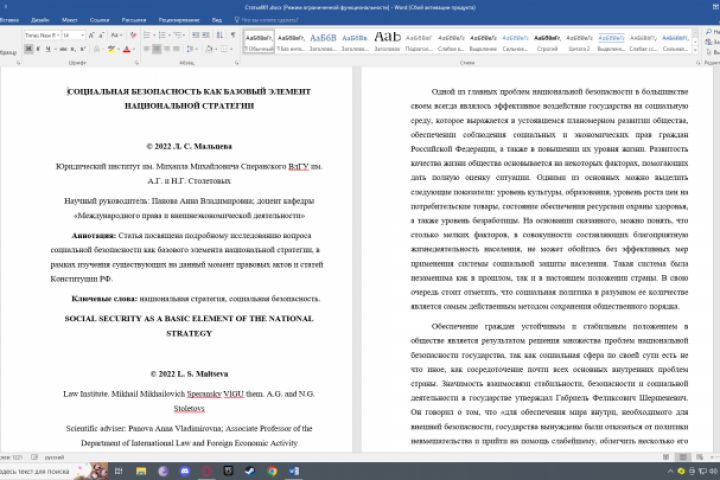The image size is (720, 480).
Task: Open Chrome from the taskbar
Action: (272, 471)
